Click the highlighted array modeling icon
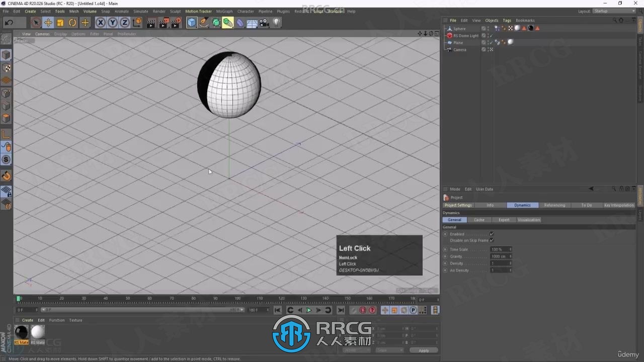Screen dimensions: 644x362 [228, 22]
